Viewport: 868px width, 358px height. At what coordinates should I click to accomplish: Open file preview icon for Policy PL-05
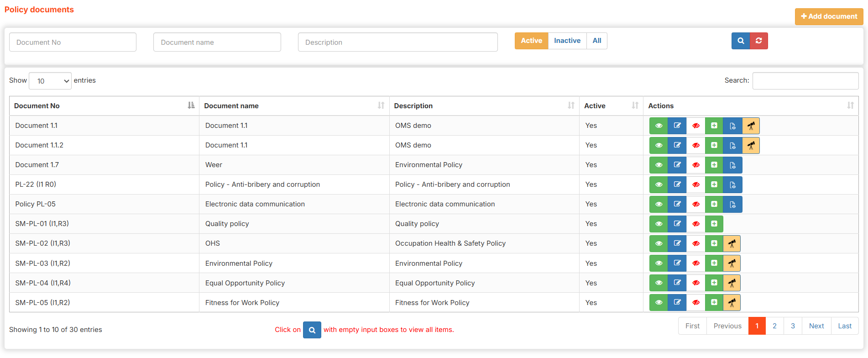[732, 204]
